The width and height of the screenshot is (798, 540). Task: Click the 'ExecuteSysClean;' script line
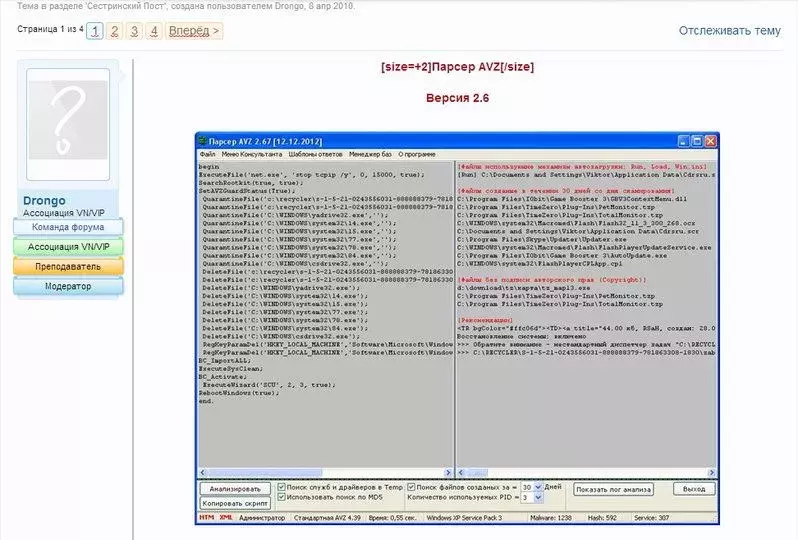(x=231, y=368)
